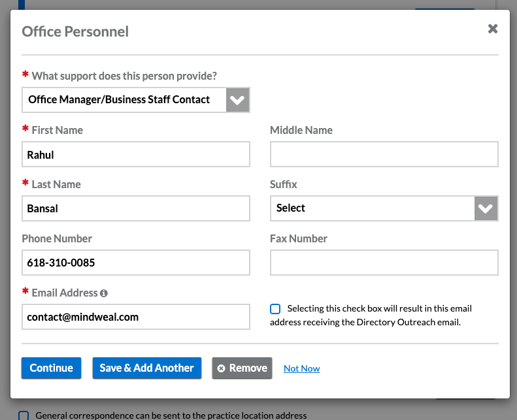Click the Phone Number field
The width and height of the screenshot is (517, 420).
pos(135,263)
